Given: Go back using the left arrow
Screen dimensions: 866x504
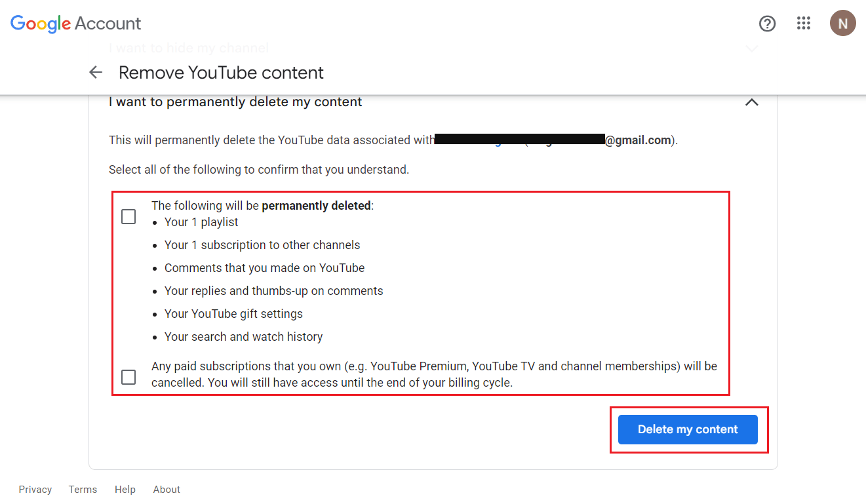Looking at the screenshot, I should pos(96,72).
